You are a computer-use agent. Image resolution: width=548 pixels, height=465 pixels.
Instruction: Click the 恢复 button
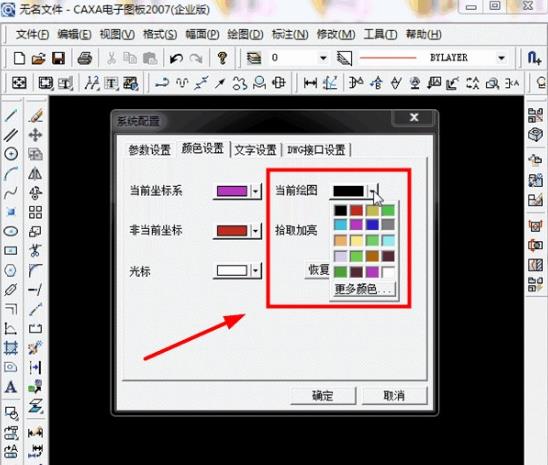[317, 270]
